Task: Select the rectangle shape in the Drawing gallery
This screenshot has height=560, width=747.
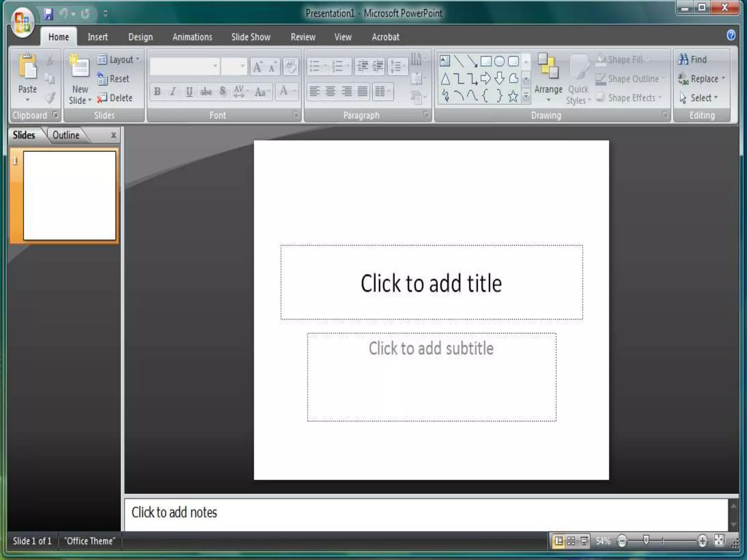Action: (485, 61)
